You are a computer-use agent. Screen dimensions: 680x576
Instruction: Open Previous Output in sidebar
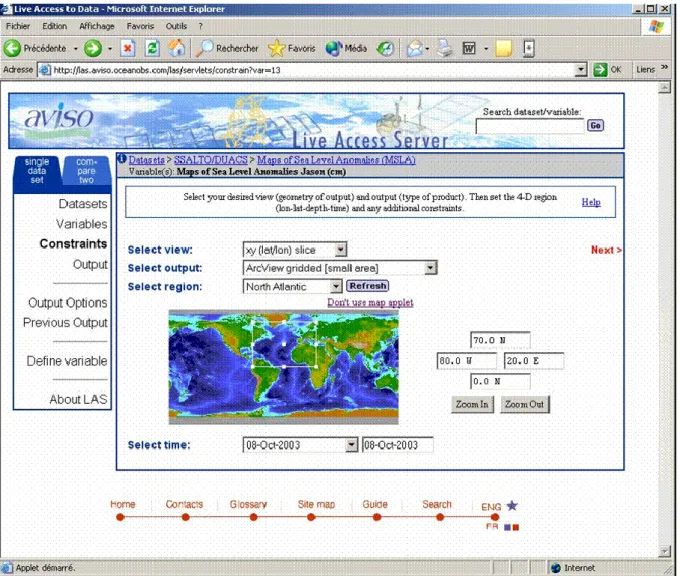pyautogui.click(x=65, y=323)
